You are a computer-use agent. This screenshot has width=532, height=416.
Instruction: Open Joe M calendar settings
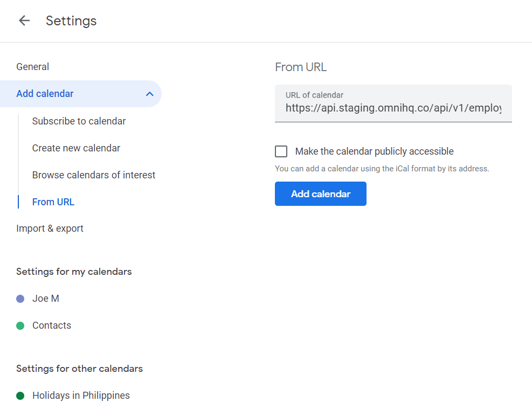click(x=46, y=299)
